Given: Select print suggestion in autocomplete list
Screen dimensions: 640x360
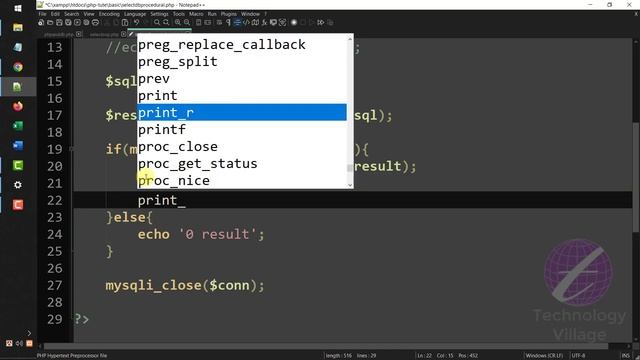Looking at the screenshot, I should point(242,96).
